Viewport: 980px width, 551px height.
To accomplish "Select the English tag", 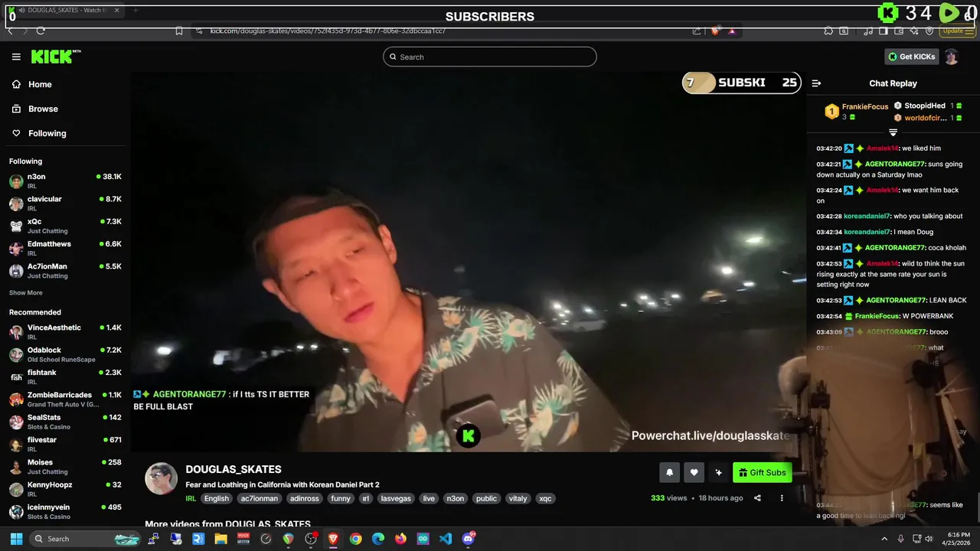I will point(217,498).
